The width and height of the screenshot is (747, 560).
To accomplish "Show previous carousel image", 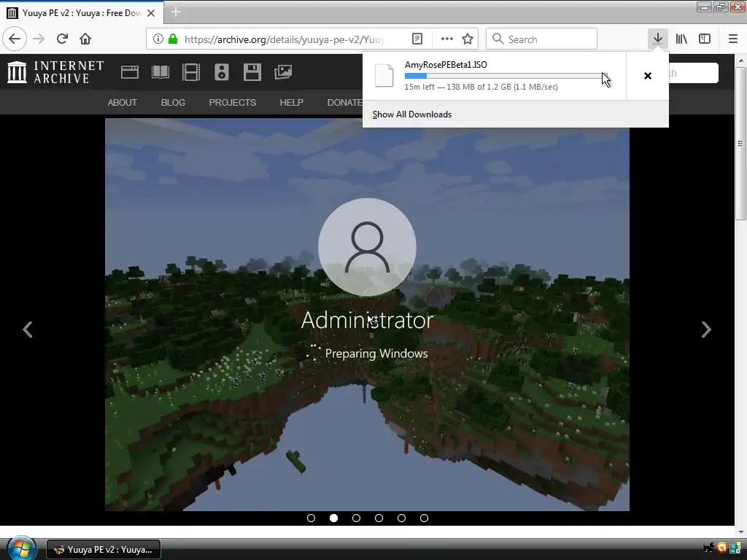I will pos(28,330).
